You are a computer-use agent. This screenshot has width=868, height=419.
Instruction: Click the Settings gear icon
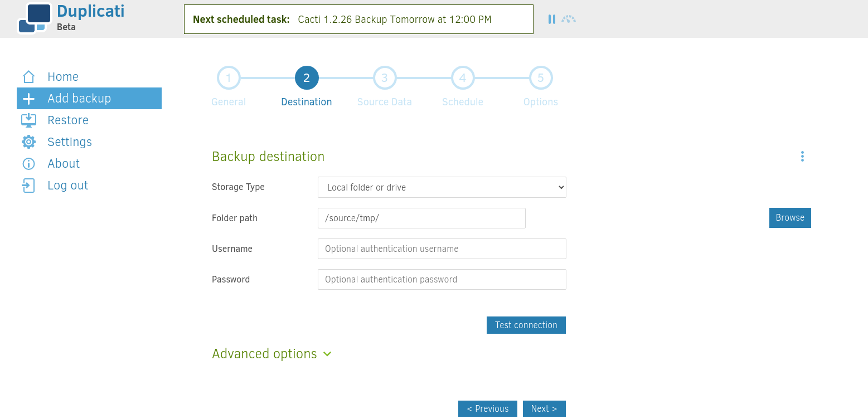pos(28,142)
